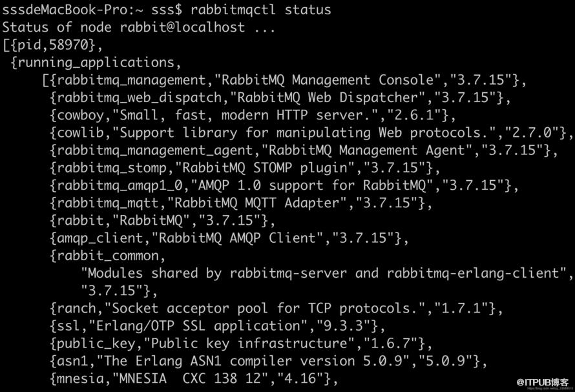Click the Status of node rabbit@localhost text

point(139,27)
